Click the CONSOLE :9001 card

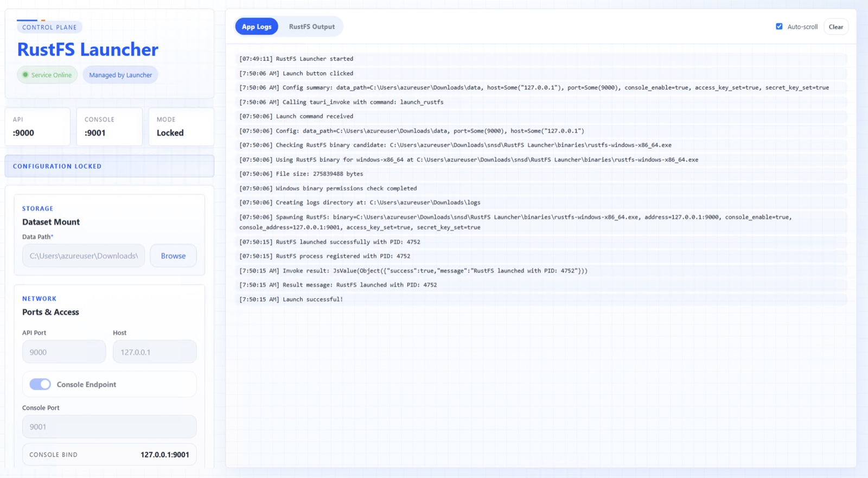109,126
